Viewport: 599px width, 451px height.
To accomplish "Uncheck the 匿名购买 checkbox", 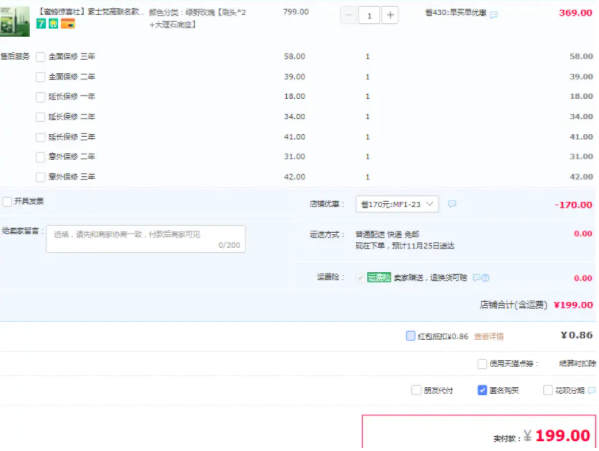I will [482, 390].
